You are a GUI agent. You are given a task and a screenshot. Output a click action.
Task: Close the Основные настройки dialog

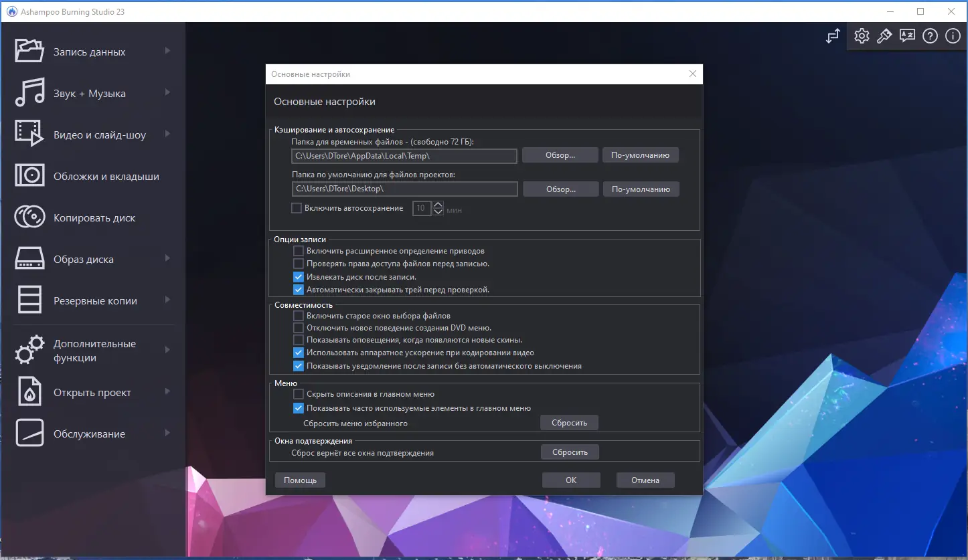(693, 74)
